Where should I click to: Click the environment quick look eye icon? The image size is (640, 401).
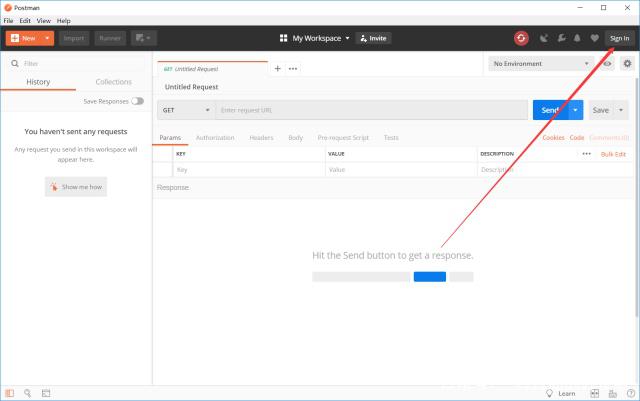click(x=607, y=63)
